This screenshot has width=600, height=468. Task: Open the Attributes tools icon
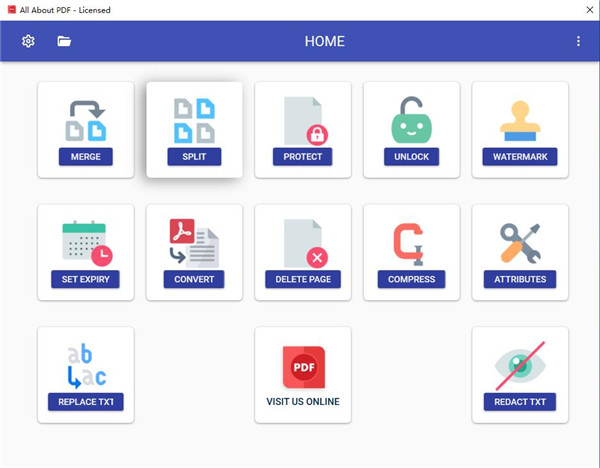pyautogui.click(x=520, y=243)
